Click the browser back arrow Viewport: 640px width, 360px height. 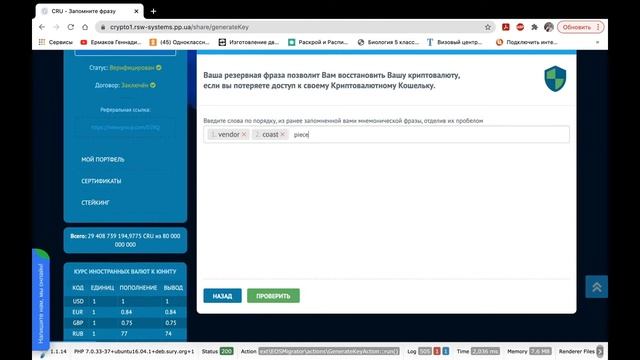(x=42, y=27)
